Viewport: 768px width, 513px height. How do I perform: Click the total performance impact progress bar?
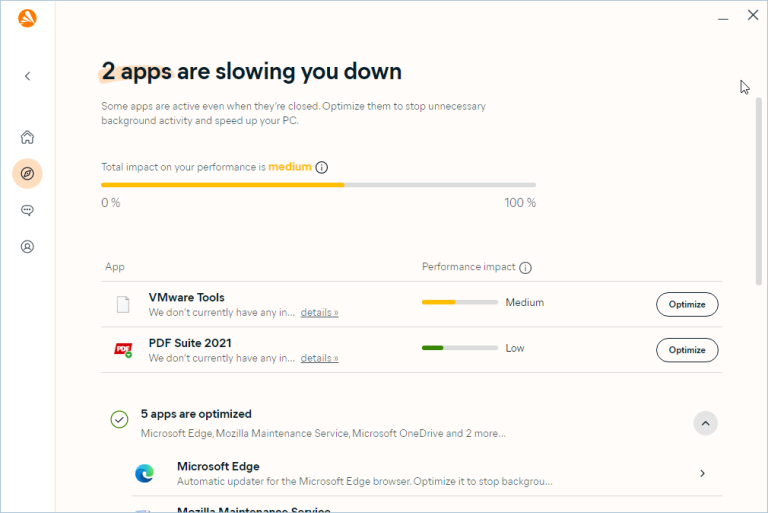[x=318, y=185]
